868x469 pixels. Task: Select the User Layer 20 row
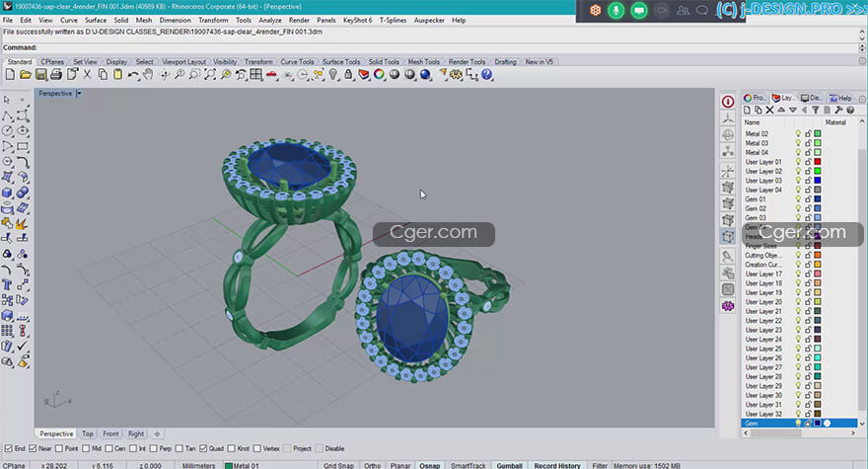point(799,302)
